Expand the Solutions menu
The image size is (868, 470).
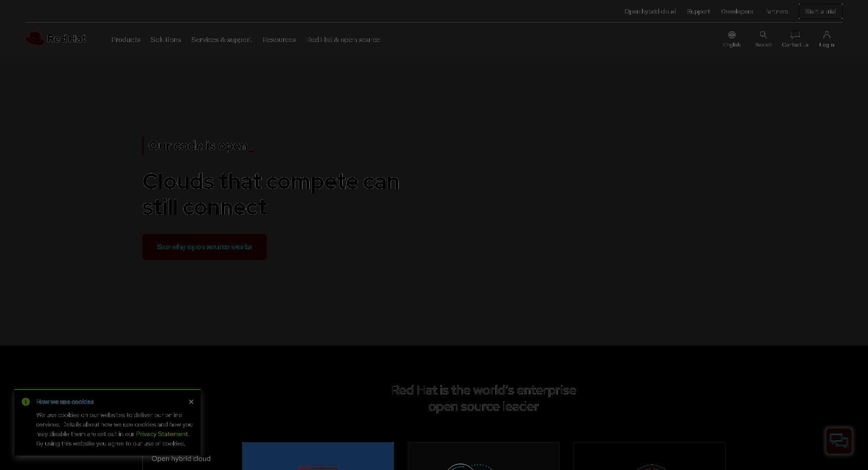coord(165,40)
